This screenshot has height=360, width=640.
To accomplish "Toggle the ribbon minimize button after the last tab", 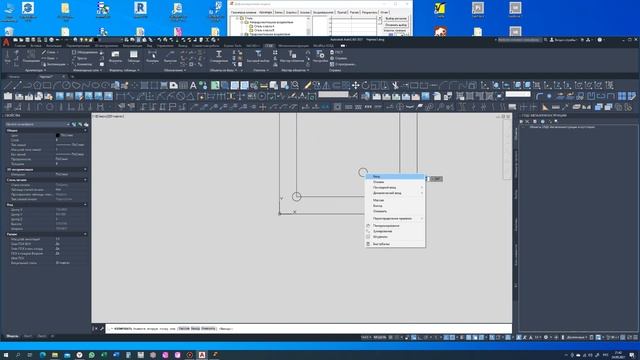I will click(x=343, y=46).
